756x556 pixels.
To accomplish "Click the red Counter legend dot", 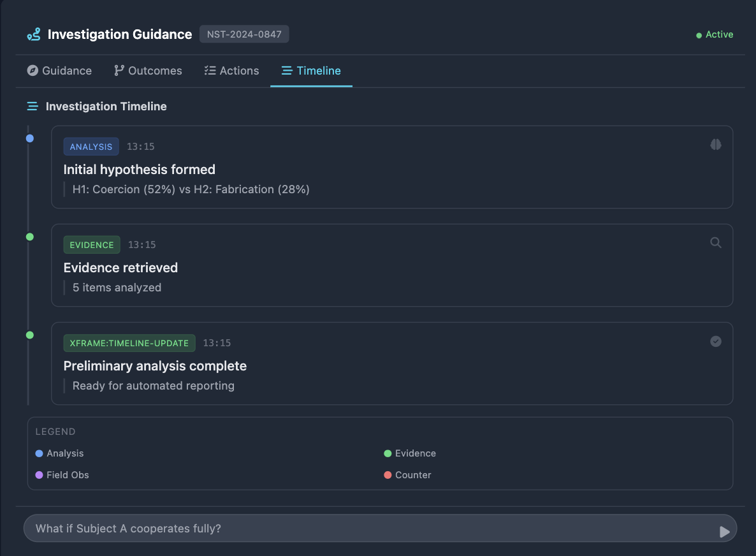I will tap(388, 475).
